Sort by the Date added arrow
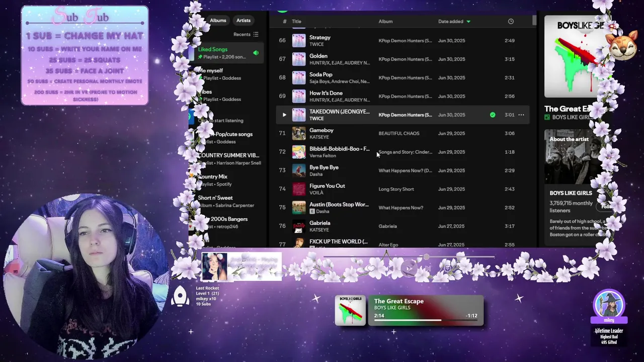This screenshot has height=362, width=644. click(468, 22)
